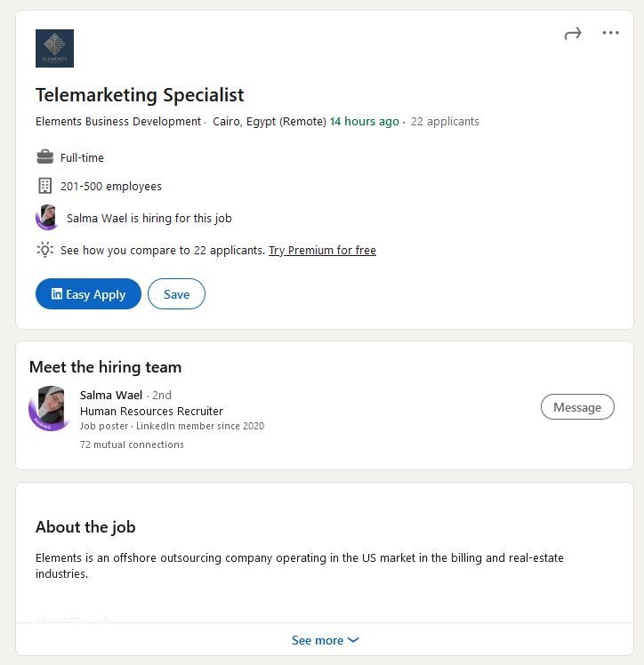Message the recruiter Salma Wael

pyautogui.click(x=577, y=407)
